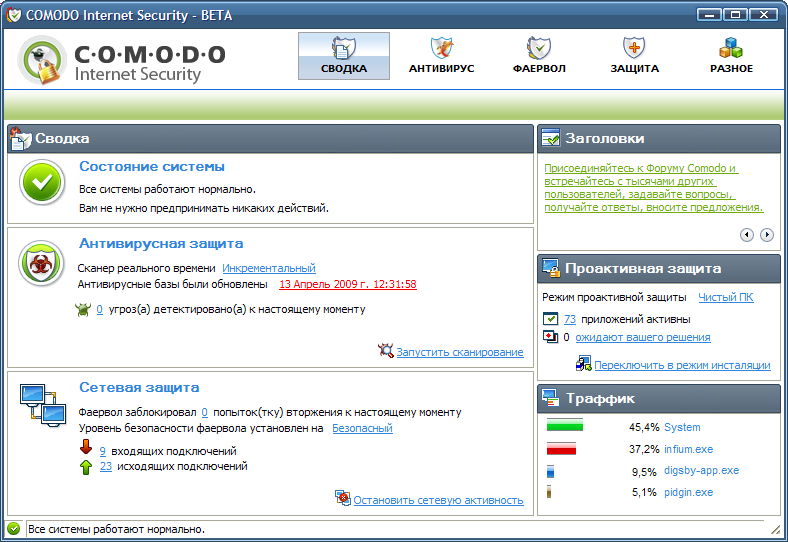The width and height of the screenshot is (788, 542).
Task: Click the Проактивная защита header icon
Action: [x=551, y=268]
